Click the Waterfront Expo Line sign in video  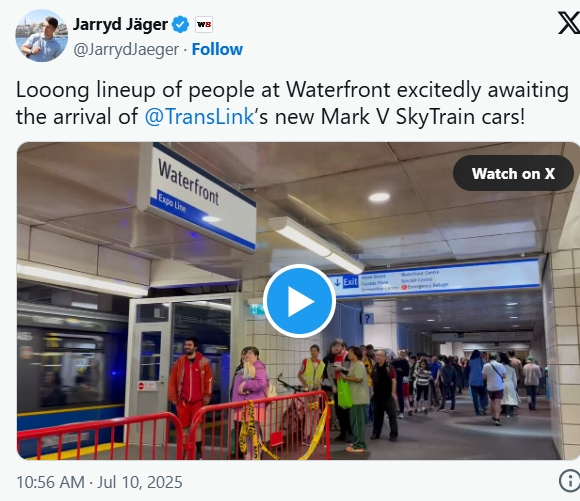(x=197, y=197)
